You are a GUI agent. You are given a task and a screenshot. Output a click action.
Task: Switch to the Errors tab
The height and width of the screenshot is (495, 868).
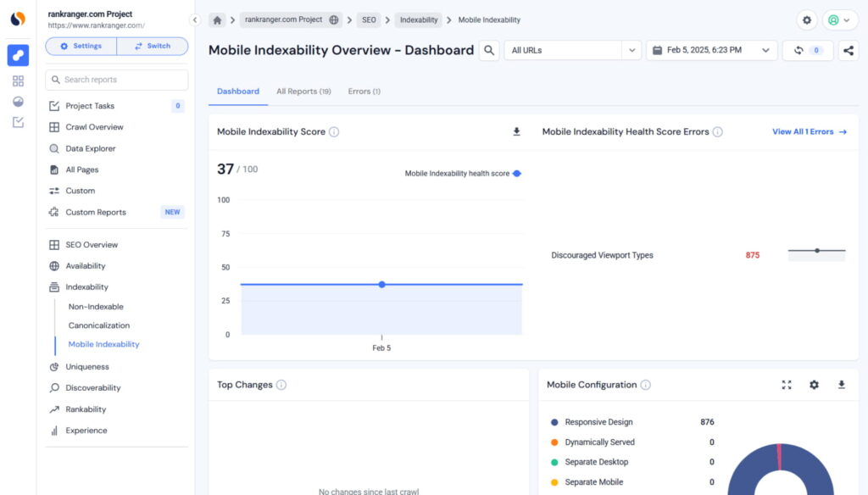coord(364,91)
